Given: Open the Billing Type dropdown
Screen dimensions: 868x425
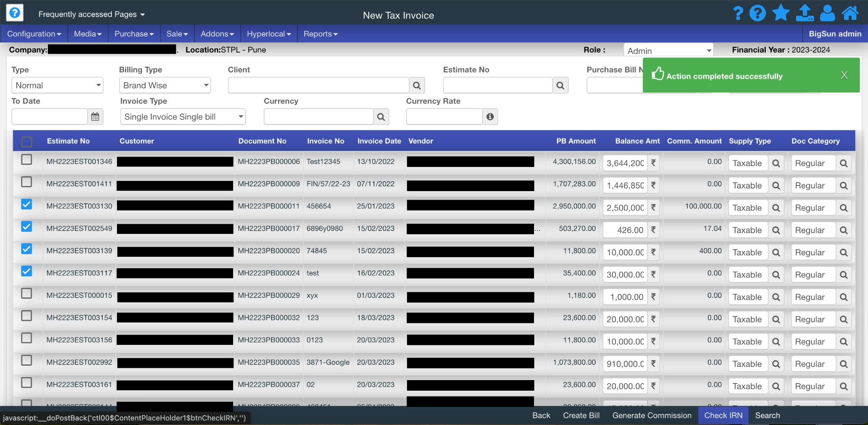Looking at the screenshot, I should pos(165,86).
